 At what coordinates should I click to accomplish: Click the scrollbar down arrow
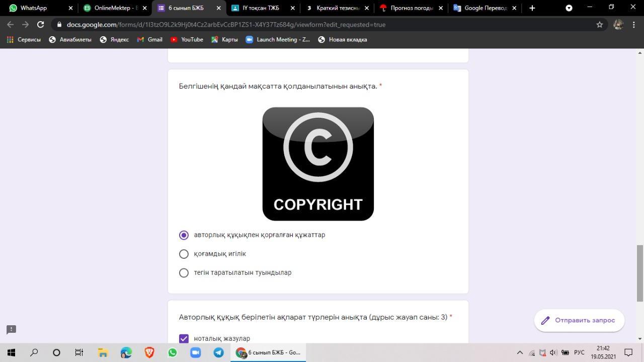(640, 339)
